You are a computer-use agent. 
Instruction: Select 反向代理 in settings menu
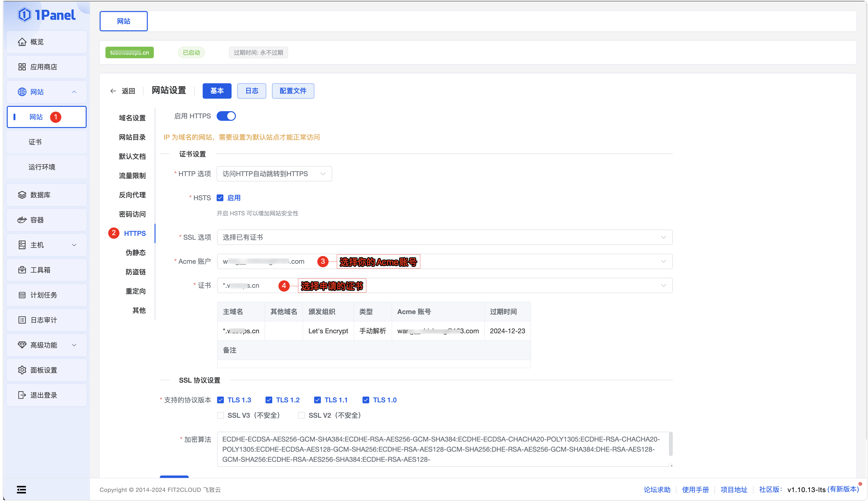(x=132, y=195)
